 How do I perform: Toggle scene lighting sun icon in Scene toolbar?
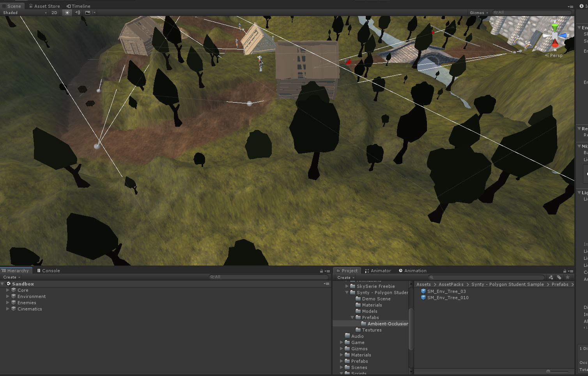pos(67,12)
